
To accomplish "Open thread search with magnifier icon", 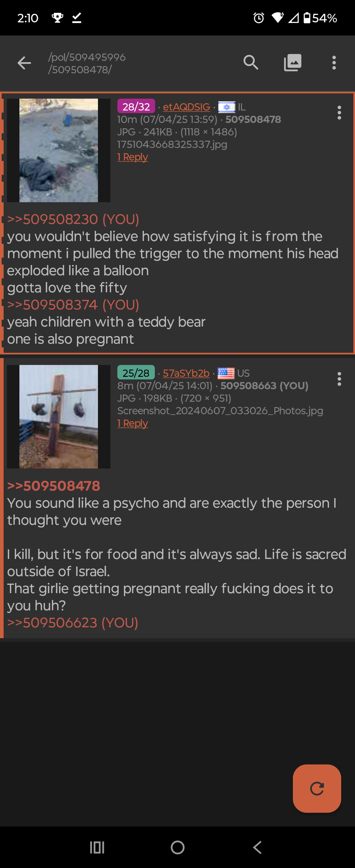I will pos(251,63).
